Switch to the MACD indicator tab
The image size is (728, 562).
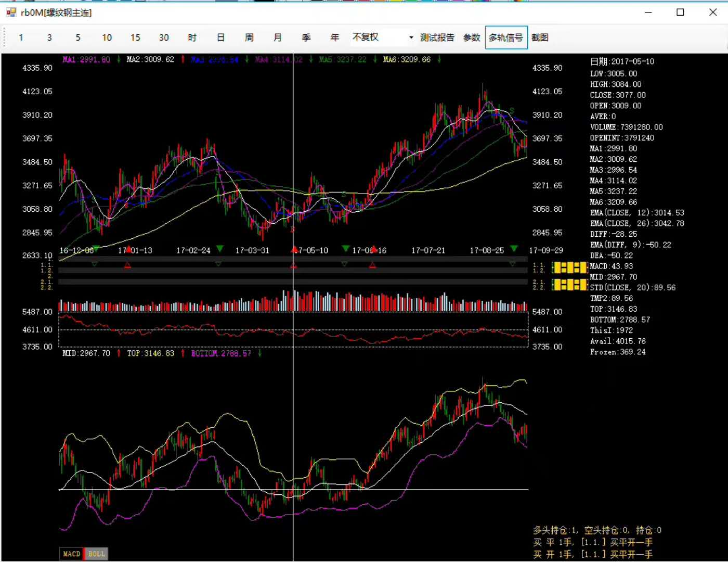71,554
